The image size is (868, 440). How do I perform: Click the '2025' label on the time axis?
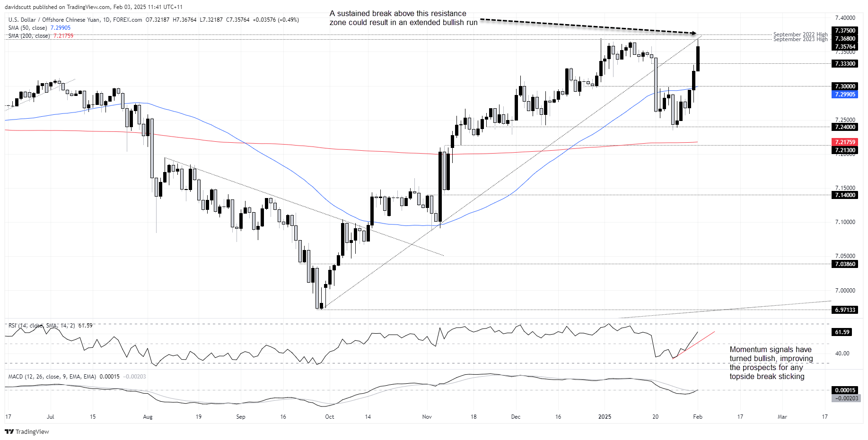[x=605, y=417]
